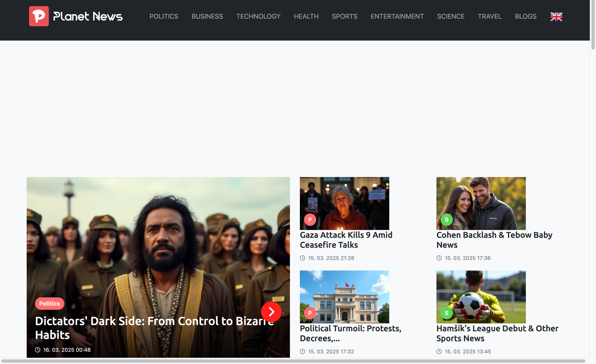Click the S badge on Cohen article

tap(447, 220)
